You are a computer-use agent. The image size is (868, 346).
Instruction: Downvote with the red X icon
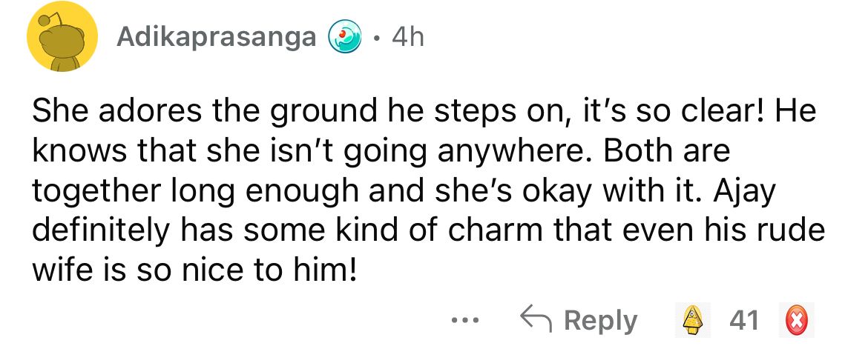(795, 319)
